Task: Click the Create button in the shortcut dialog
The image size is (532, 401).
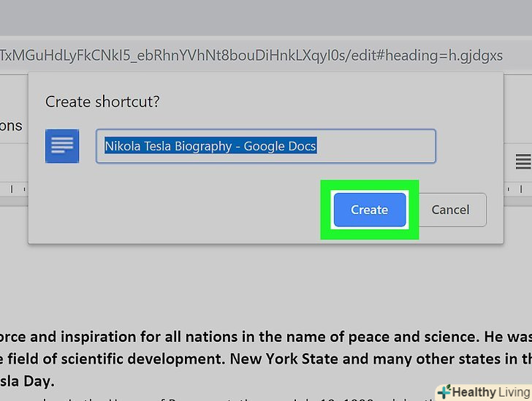Action: [x=370, y=210]
